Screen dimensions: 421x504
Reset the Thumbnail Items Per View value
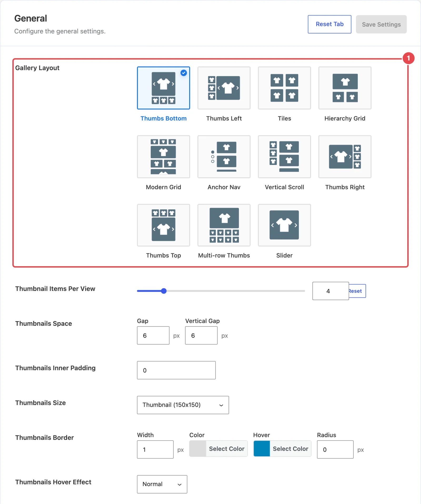pos(357,291)
